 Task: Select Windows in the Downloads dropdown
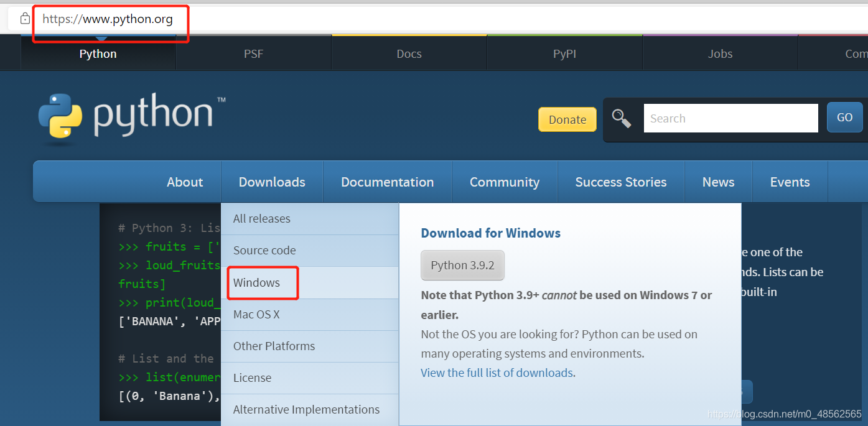click(310, 282)
